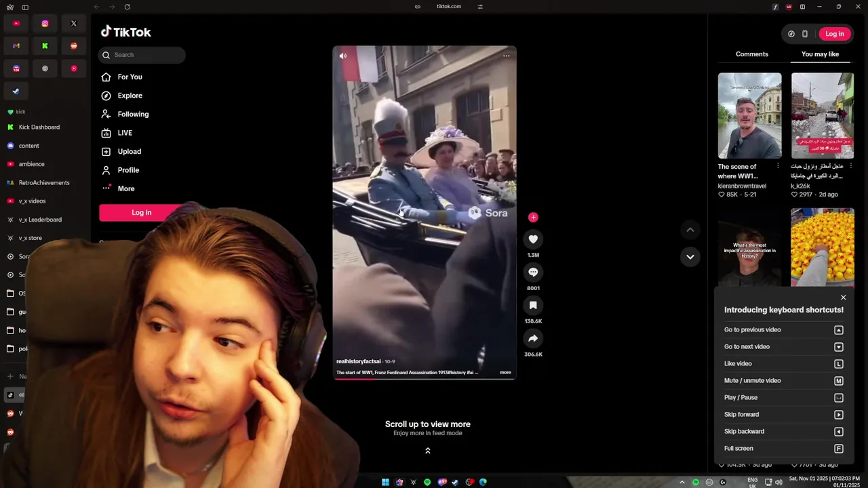
Task: Open the Explore page
Action: tap(122, 96)
